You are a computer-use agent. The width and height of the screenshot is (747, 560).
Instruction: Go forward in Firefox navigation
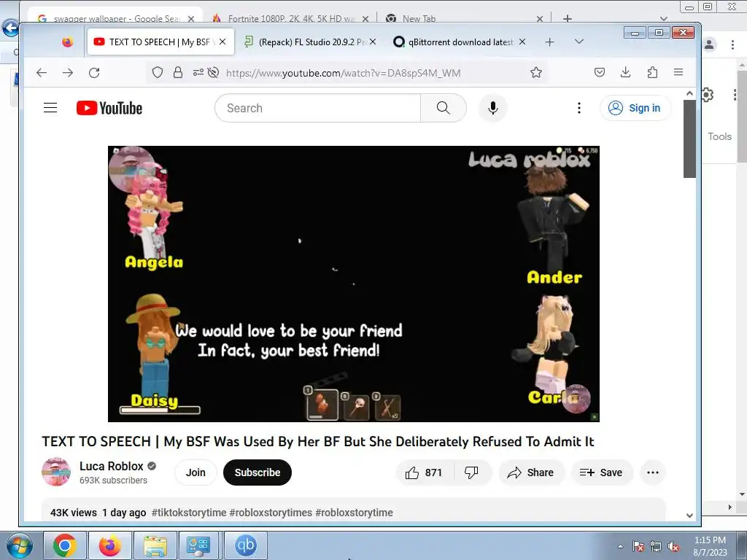pyautogui.click(x=68, y=72)
